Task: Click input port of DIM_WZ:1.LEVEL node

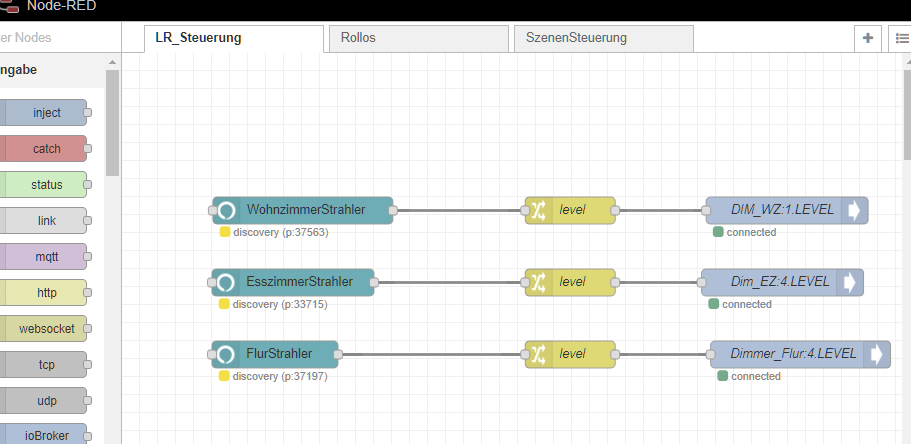Action: point(706,210)
